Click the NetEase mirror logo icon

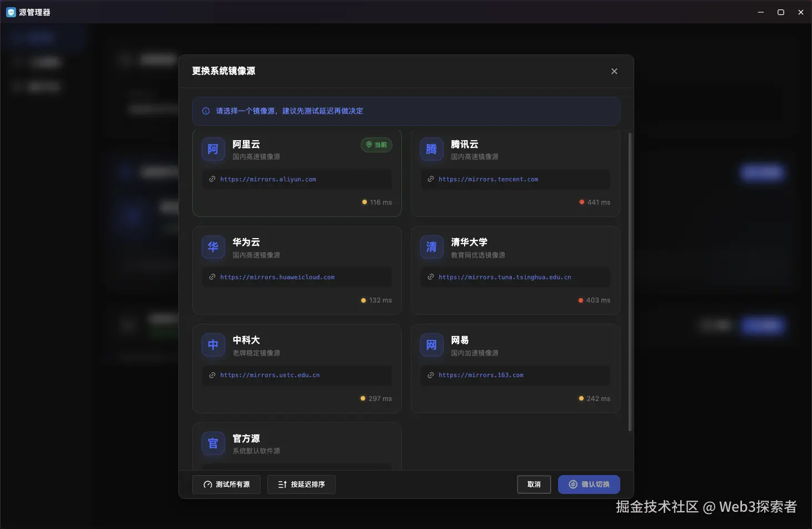tap(431, 345)
